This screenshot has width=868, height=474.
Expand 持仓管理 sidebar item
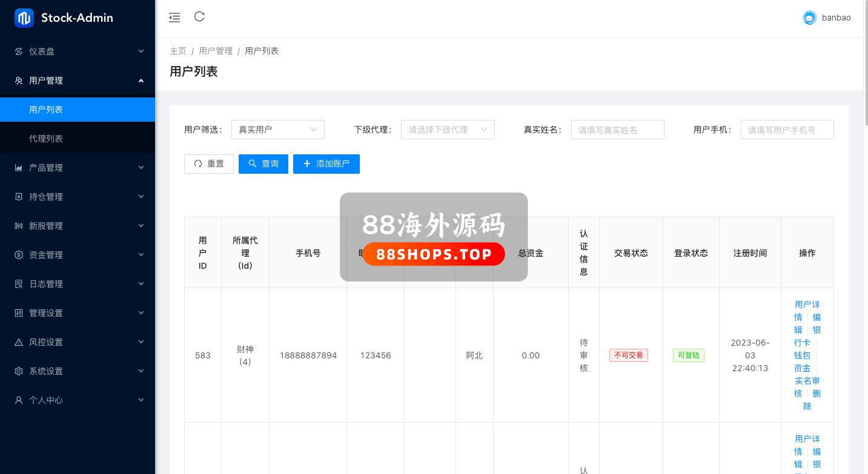pos(78,197)
